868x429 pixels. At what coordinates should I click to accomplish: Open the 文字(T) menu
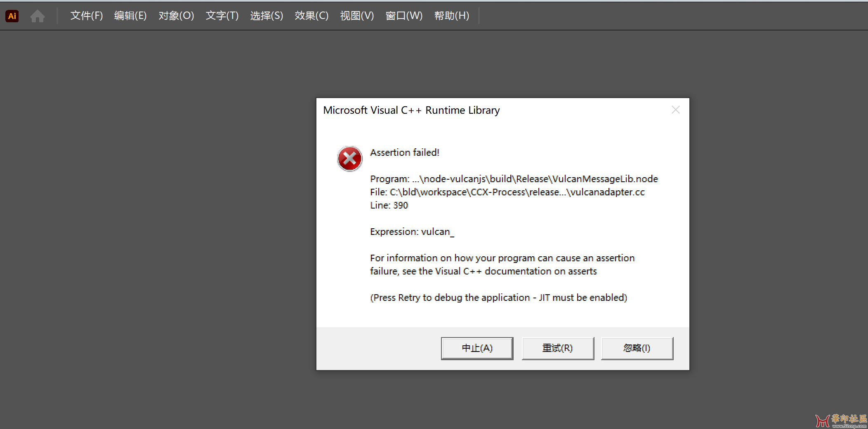pos(222,16)
